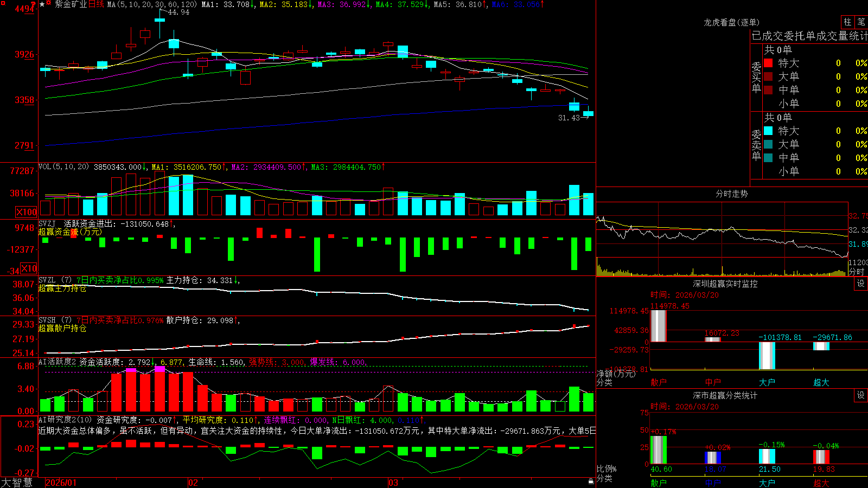Change the 日线 period label
The height and width of the screenshot is (488, 868).
pyautogui.click(x=96, y=4)
